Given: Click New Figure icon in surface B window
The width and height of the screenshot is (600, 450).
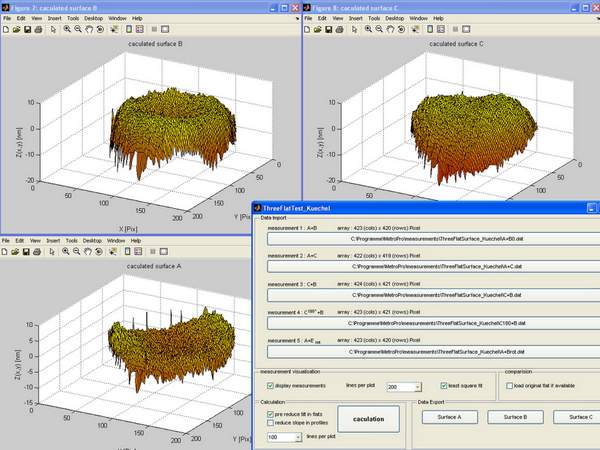Looking at the screenshot, I should click(x=6, y=29).
